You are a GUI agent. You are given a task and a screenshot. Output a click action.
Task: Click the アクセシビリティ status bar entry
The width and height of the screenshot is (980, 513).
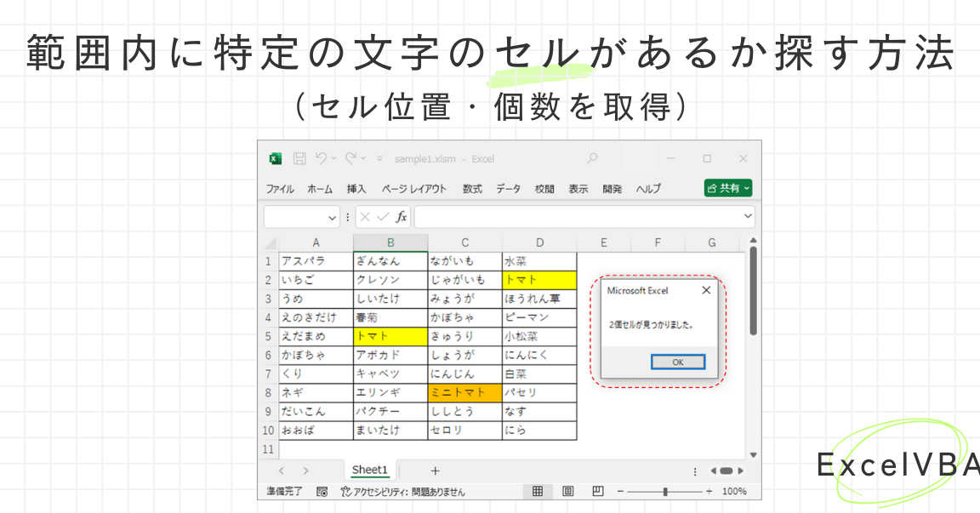(402, 492)
